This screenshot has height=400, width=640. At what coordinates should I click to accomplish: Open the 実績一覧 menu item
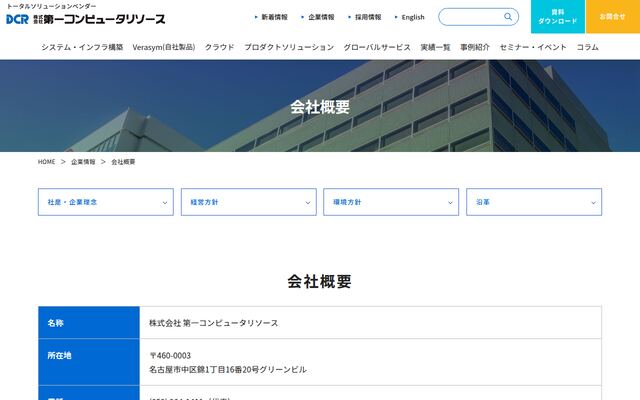click(436, 47)
